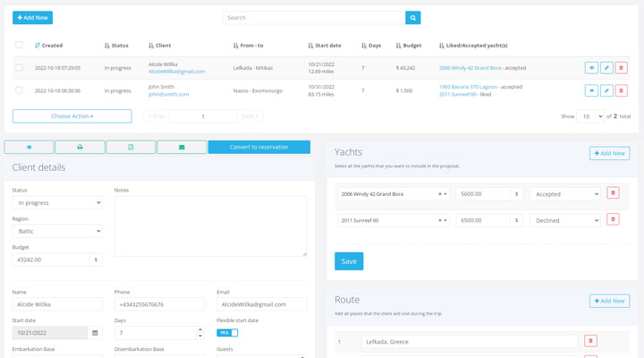
Task: Go to Prev page
Action: [x=157, y=116]
